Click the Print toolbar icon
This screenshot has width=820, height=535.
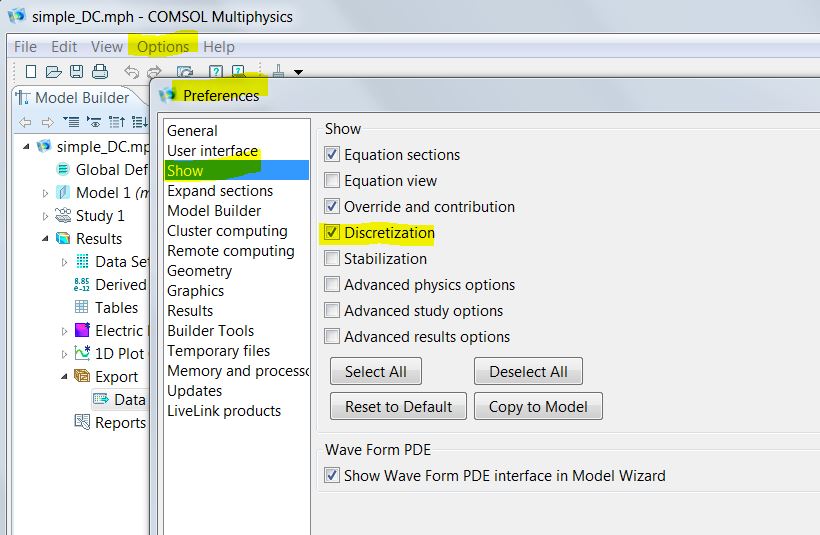coord(99,71)
